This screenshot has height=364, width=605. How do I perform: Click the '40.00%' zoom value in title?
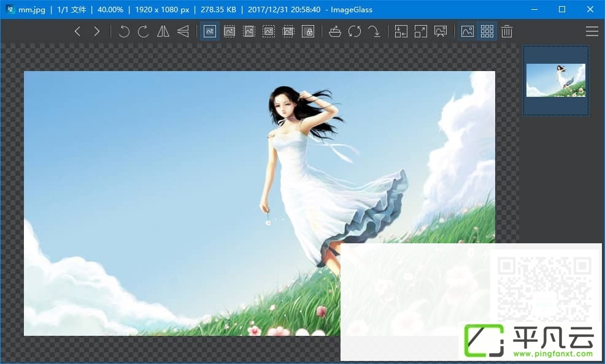(110, 10)
